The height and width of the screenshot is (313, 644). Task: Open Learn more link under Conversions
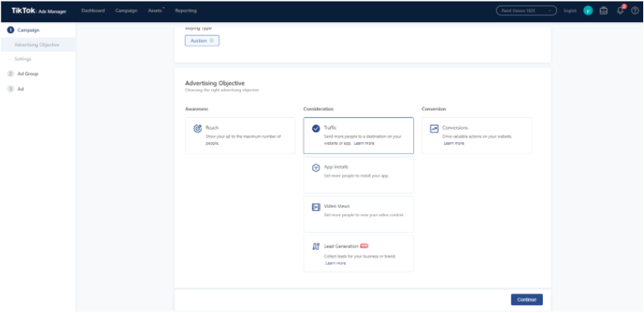(454, 143)
